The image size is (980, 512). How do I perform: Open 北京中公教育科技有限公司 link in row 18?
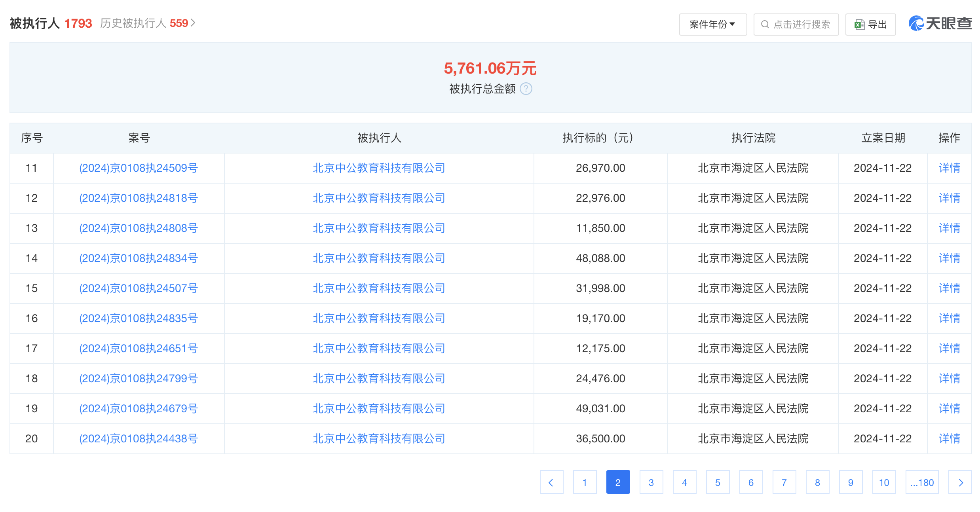click(379, 379)
